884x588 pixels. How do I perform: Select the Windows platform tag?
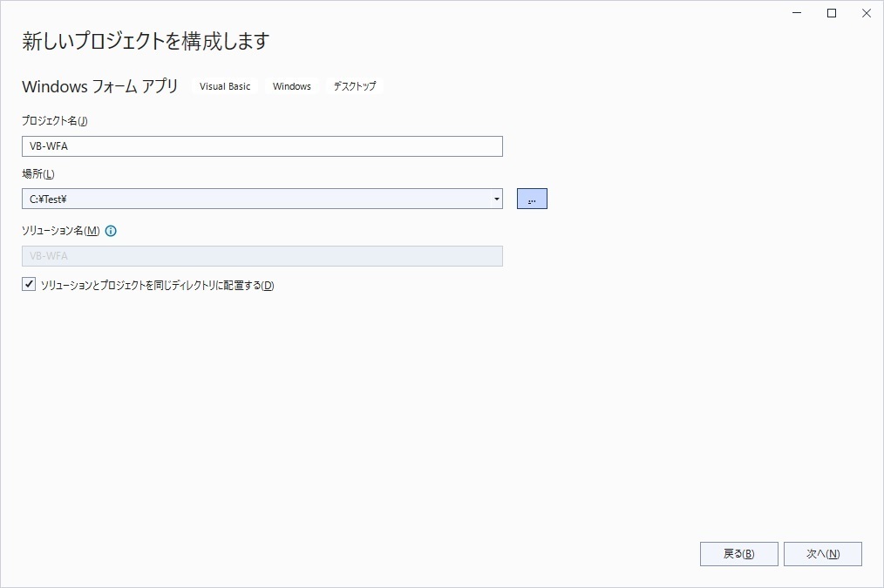pos(291,85)
